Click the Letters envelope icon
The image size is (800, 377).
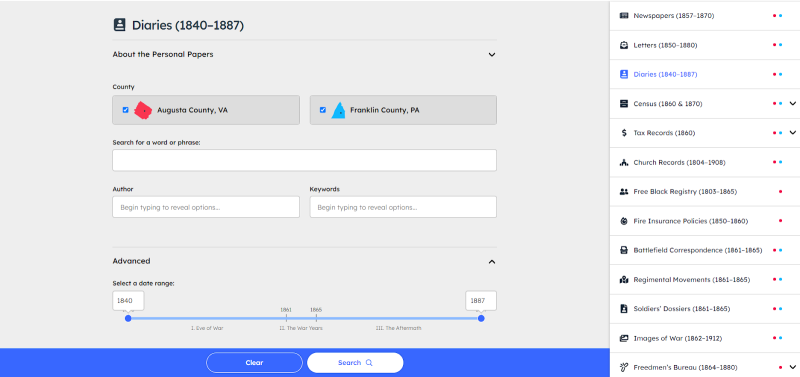[x=623, y=45]
